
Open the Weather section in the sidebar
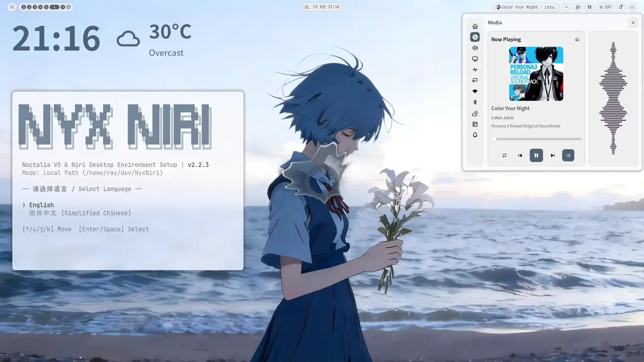[x=475, y=113]
